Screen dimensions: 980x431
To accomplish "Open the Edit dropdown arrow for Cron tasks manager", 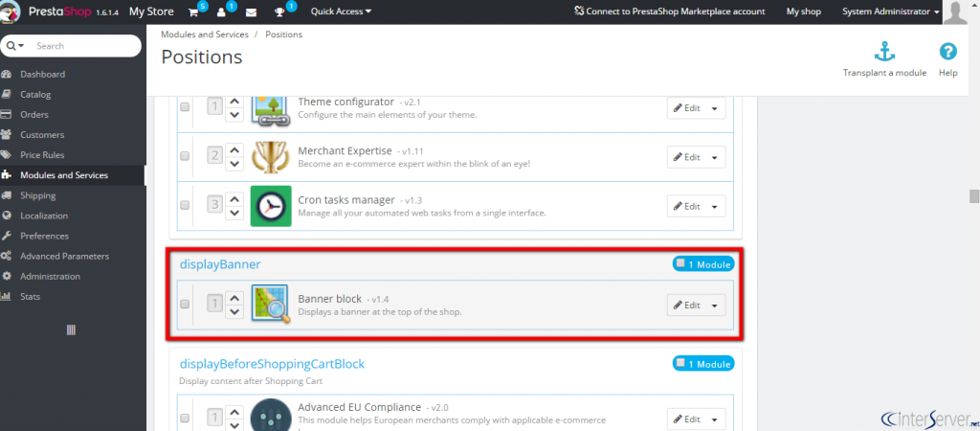I will pyautogui.click(x=715, y=207).
